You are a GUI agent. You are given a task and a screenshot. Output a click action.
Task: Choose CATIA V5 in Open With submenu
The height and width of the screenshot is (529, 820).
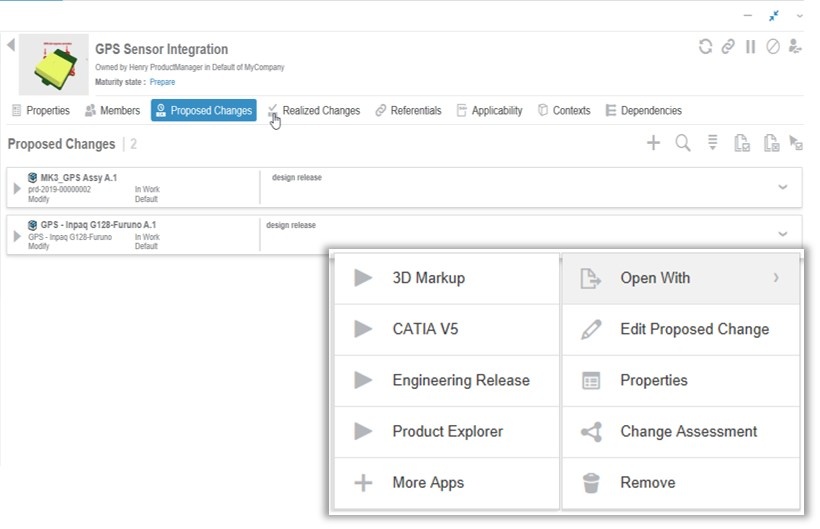click(425, 329)
